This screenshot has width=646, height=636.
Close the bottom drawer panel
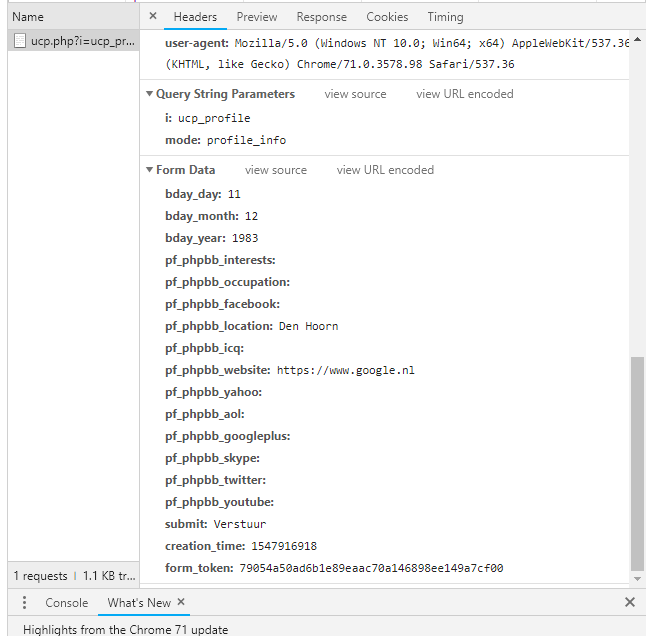click(630, 602)
